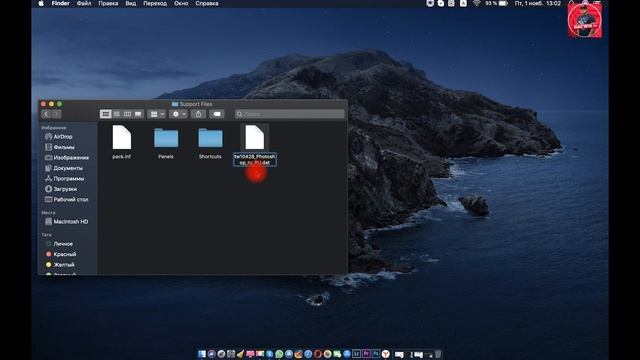640x360 pixels.
Task: Select the .dat file icon
Action: tap(255, 138)
